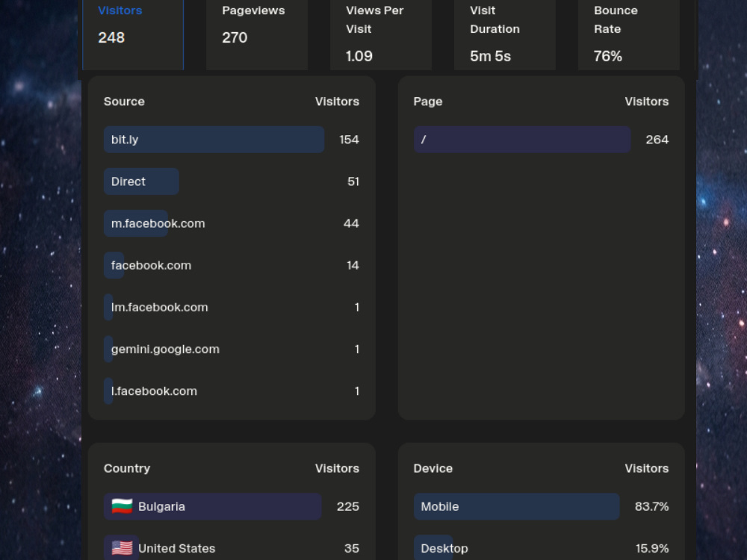Select the Views Per Visit card
This screenshot has height=560, width=747.
[x=381, y=35]
